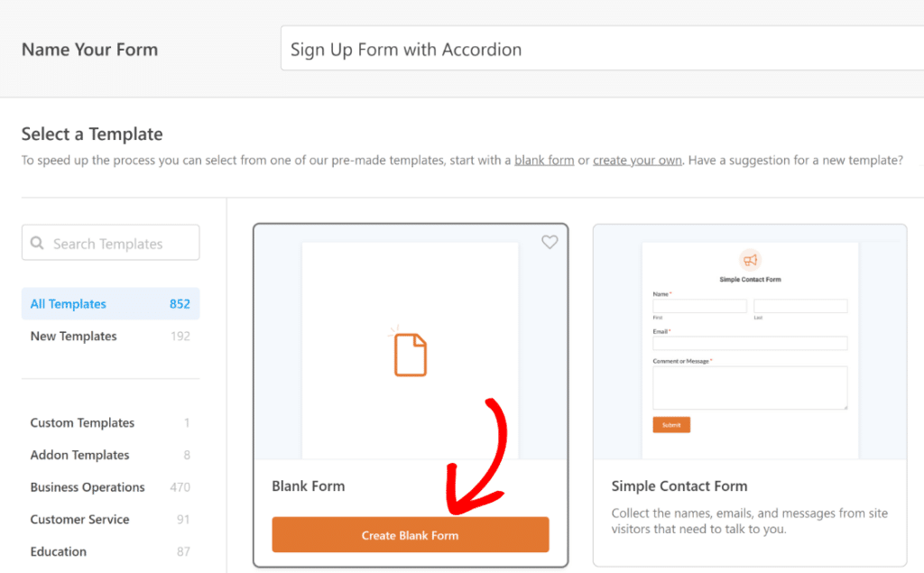Click the search magnifier icon
This screenshot has width=924, height=573.
(x=37, y=242)
